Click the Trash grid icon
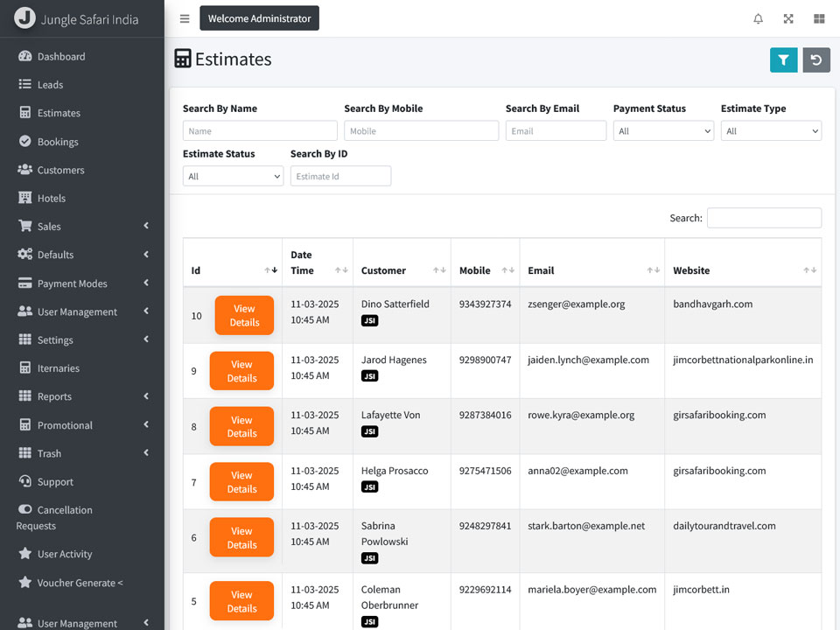 tap(25, 452)
